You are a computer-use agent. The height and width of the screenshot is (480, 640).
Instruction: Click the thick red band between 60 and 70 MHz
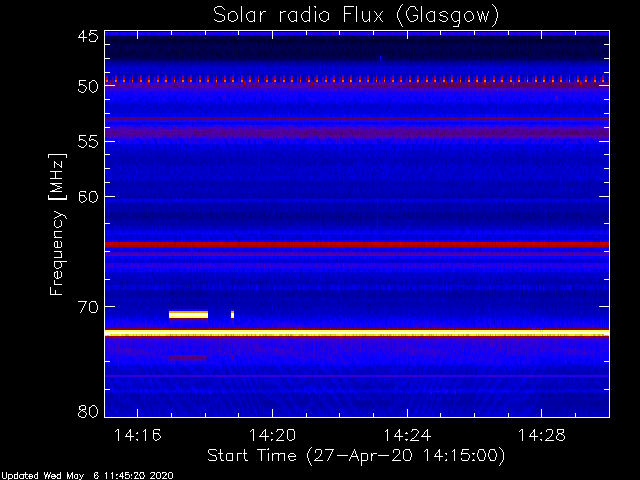pos(357,244)
